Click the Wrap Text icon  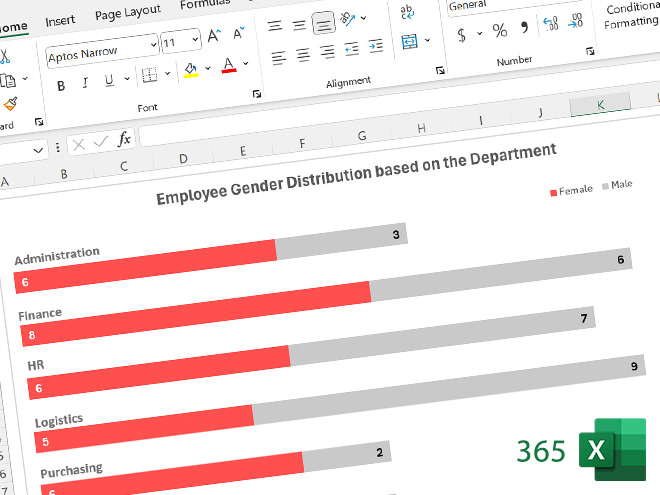coord(409,12)
